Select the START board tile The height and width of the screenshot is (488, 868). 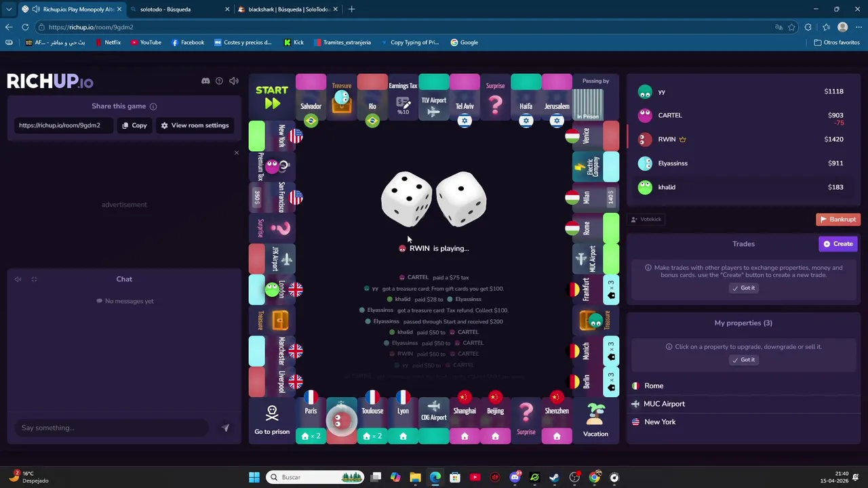(272, 97)
